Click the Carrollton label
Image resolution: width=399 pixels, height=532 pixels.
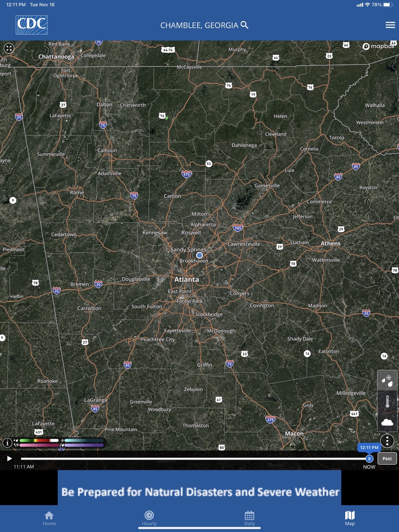89,308
